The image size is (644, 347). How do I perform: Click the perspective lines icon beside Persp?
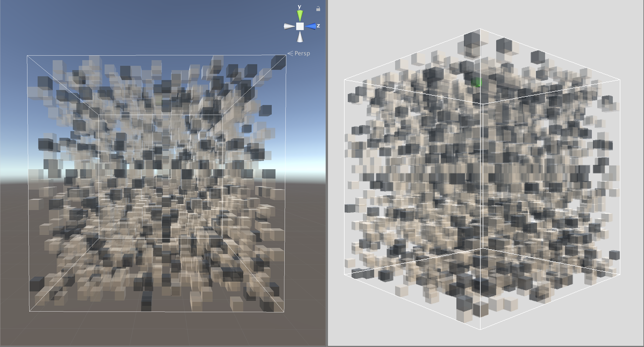point(290,53)
